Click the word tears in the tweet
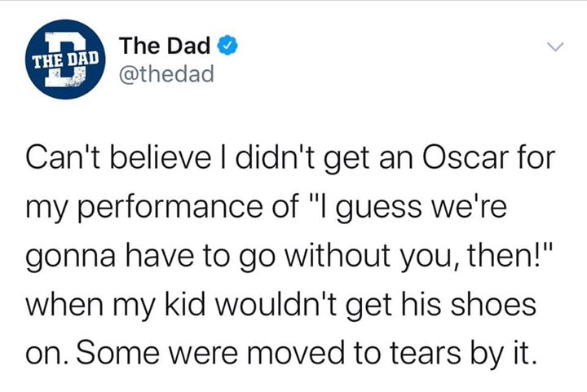587x392 pixels. [425, 354]
